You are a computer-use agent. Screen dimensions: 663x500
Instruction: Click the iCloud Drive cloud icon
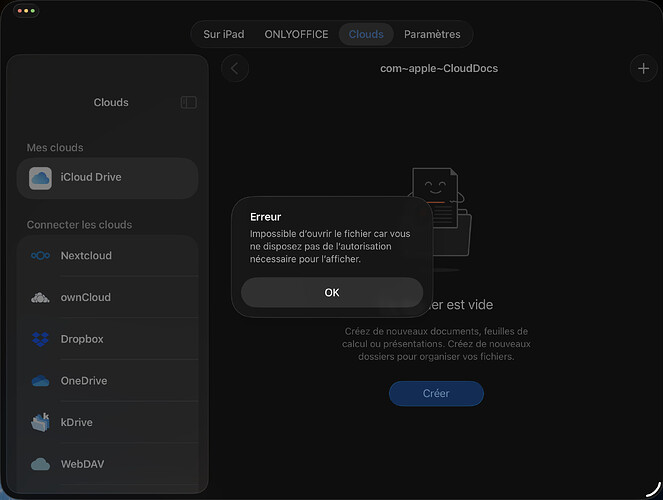point(40,178)
